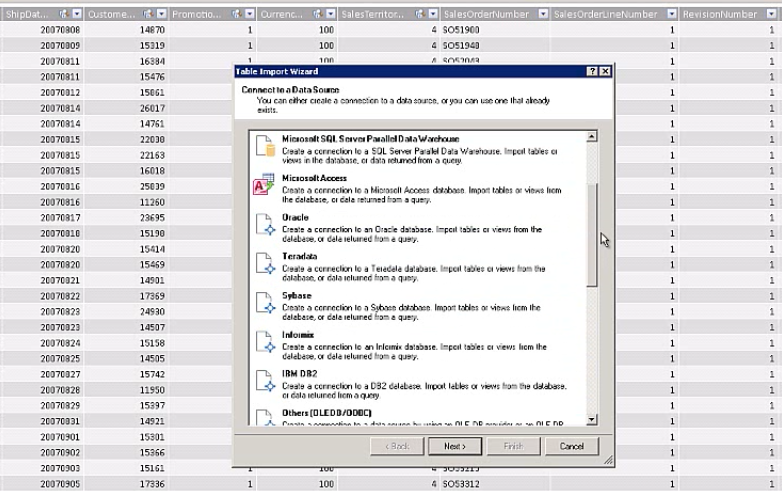
Task: Select cell SO53312 in SalesOrderNumber column
Action: click(495, 484)
